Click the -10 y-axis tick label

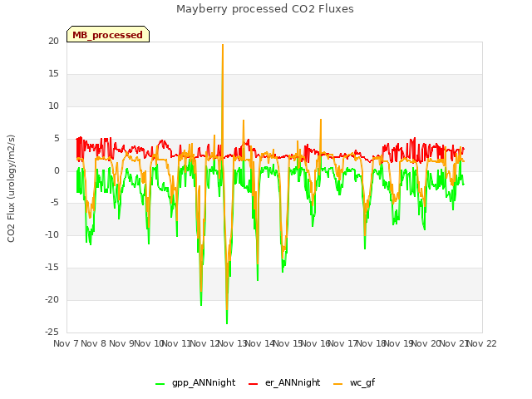(52, 234)
